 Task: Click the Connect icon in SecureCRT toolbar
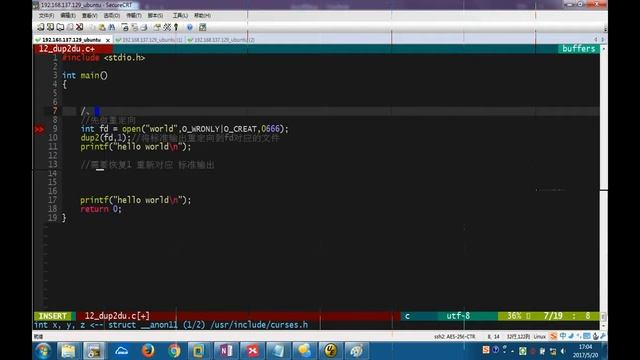point(40,27)
